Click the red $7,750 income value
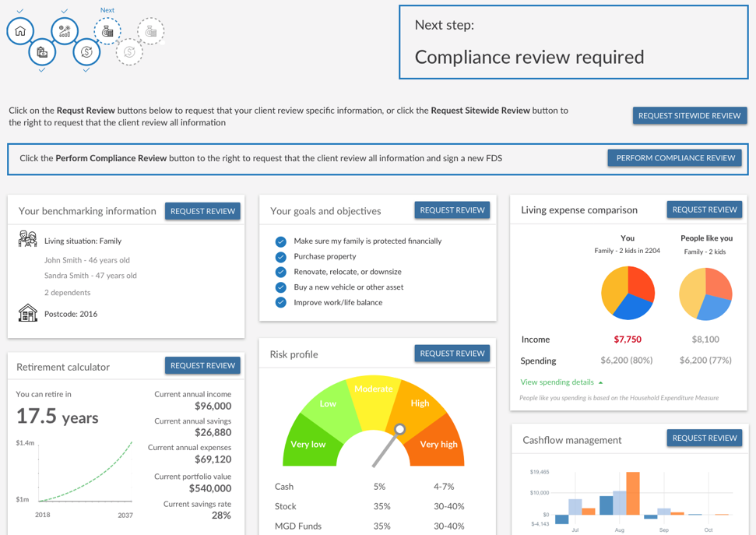The height and width of the screenshot is (535, 756). point(628,339)
